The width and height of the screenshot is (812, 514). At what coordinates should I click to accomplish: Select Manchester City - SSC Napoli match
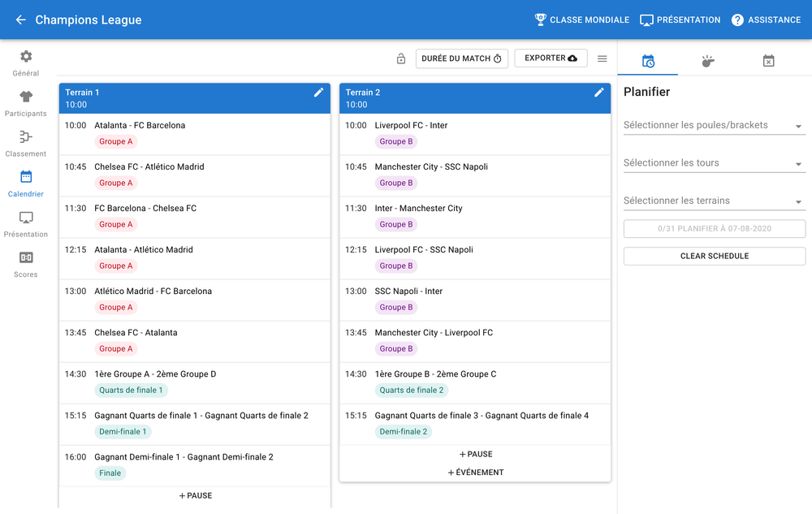point(475,176)
